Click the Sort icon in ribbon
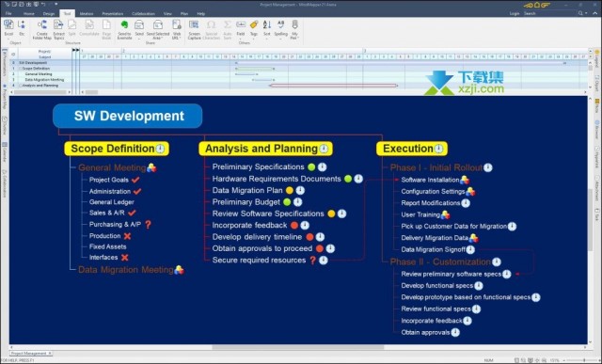The height and width of the screenshot is (364, 602). (267, 25)
